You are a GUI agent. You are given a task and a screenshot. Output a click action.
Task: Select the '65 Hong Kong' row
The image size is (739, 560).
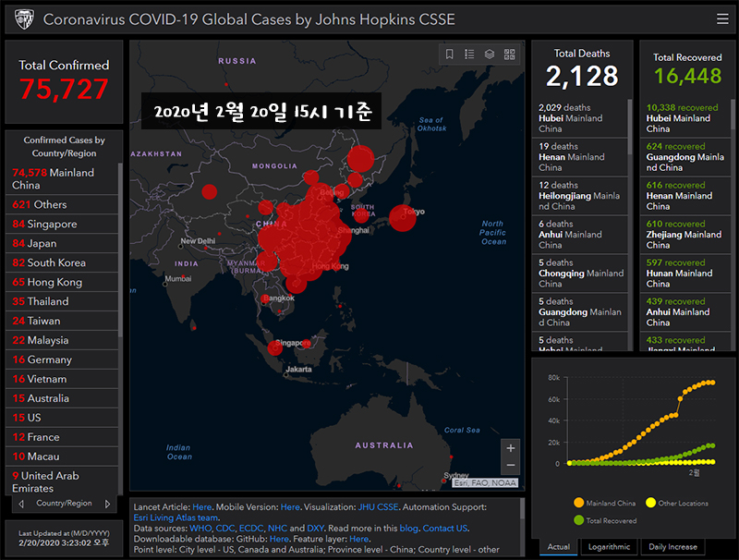click(62, 282)
